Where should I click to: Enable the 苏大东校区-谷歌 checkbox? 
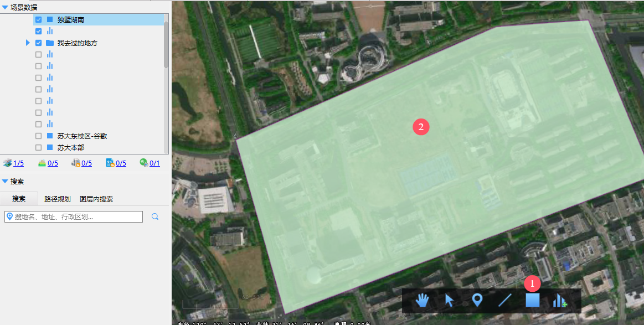[38, 136]
